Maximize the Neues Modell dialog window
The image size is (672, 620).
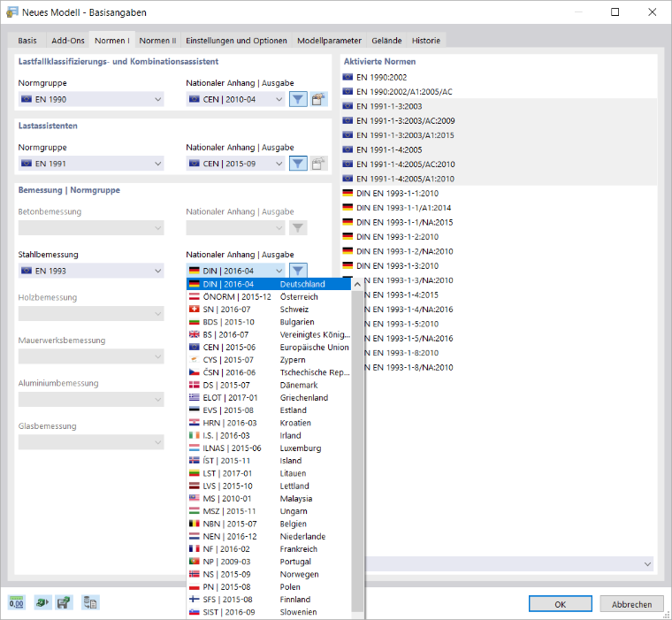click(615, 12)
